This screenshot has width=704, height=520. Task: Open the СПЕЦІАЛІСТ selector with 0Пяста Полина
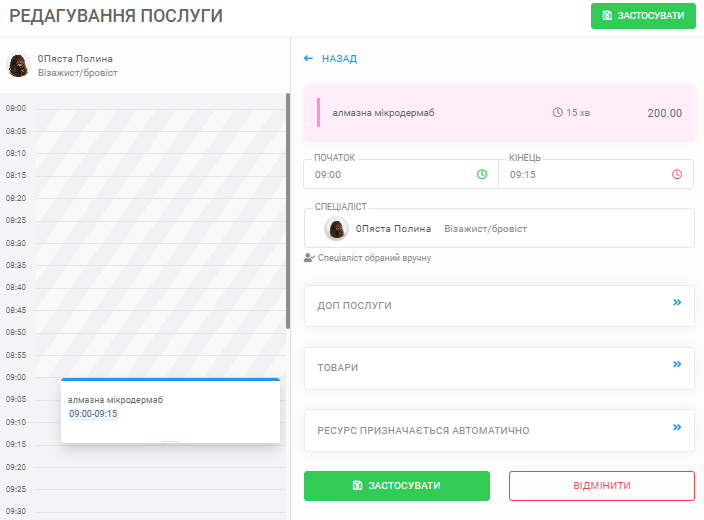coord(499,228)
